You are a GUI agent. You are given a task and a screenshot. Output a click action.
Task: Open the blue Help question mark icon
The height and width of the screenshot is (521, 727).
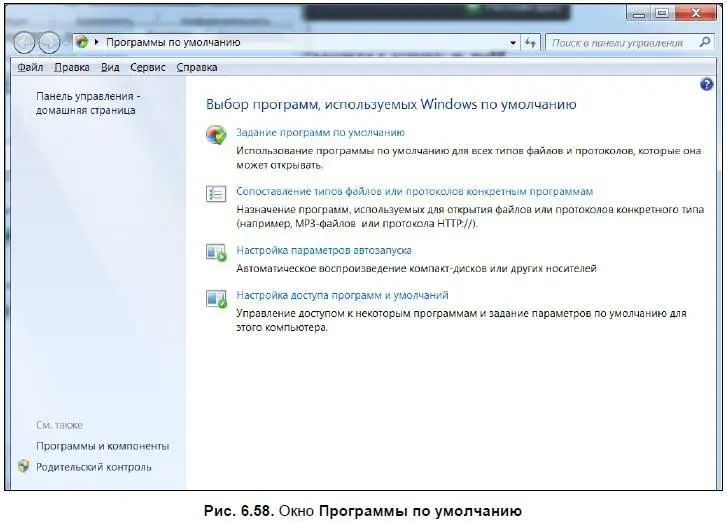(706, 84)
